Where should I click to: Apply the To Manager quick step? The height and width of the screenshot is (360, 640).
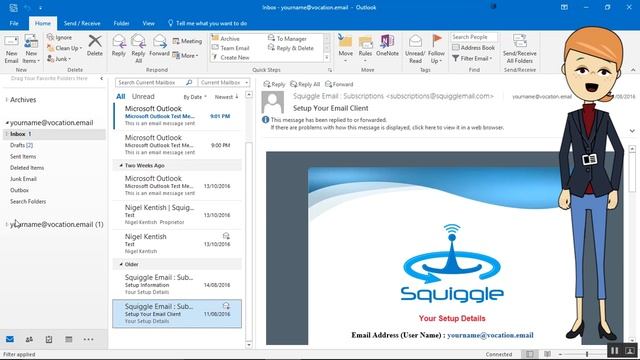pyautogui.click(x=287, y=38)
